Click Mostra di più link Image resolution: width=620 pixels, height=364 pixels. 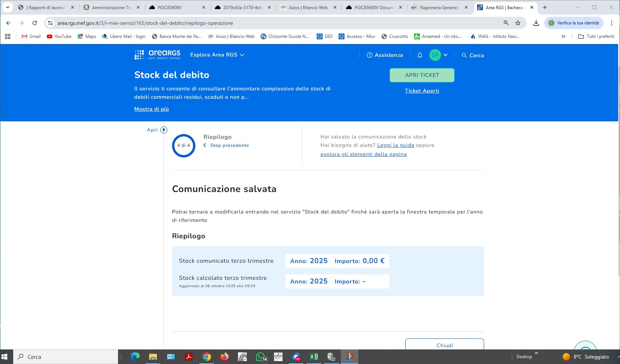pyautogui.click(x=151, y=109)
